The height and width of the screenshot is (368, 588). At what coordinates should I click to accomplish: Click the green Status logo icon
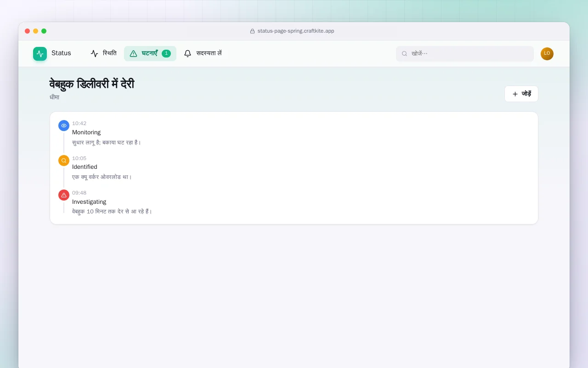pos(40,54)
